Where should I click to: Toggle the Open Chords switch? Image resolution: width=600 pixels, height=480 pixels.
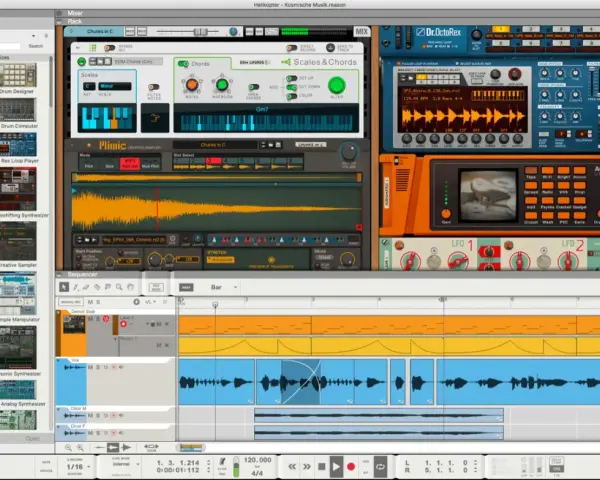click(x=253, y=87)
